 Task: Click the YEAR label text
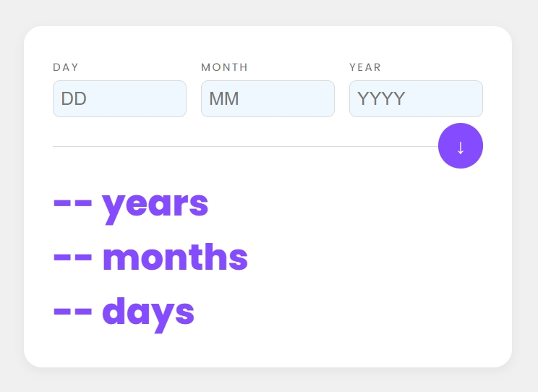[365, 67]
